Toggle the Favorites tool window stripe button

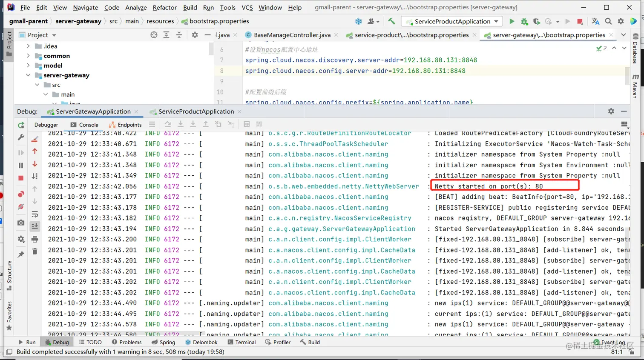tap(9, 316)
